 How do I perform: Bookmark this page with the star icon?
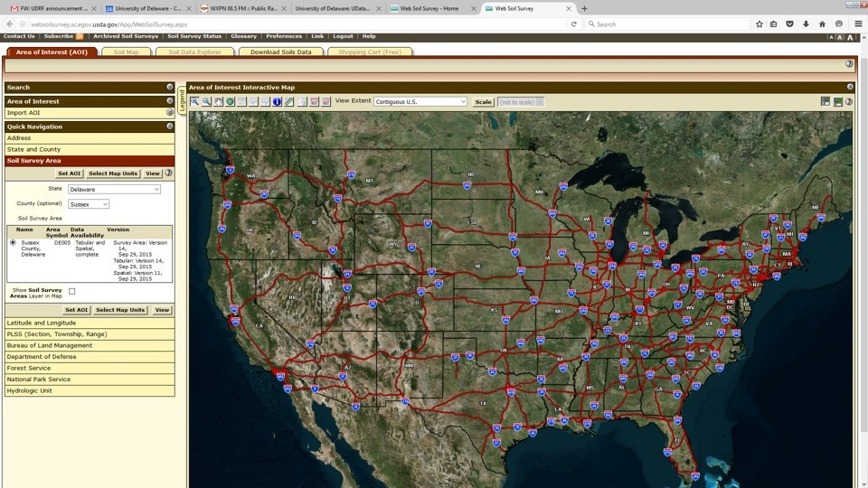(x=759, y=24)
